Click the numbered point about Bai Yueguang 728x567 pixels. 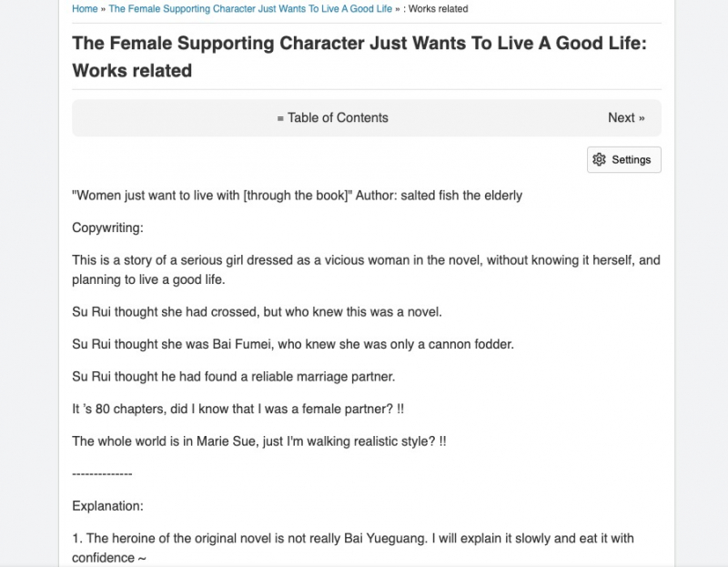click(353, 547)
